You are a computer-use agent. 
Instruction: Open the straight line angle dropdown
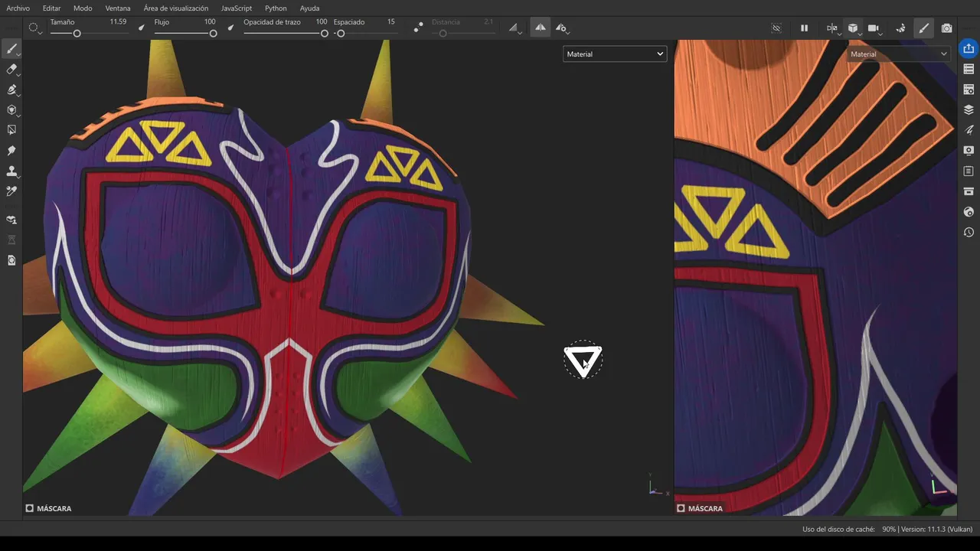point(515,28)
